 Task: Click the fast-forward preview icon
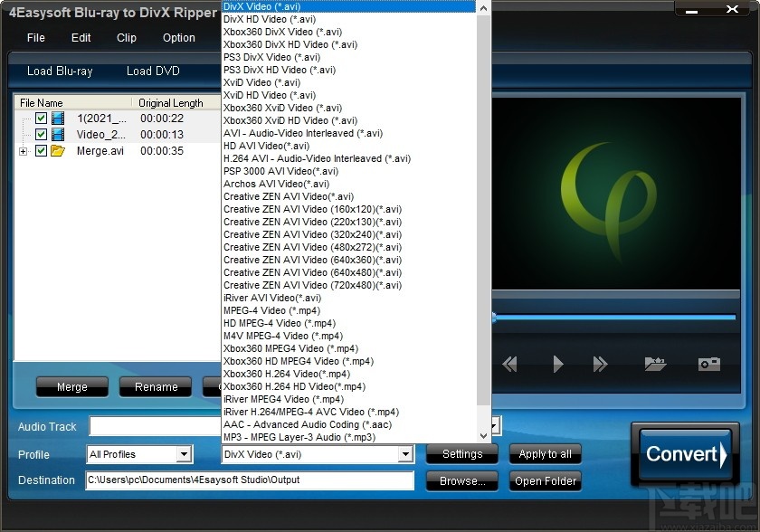(600, 364)
